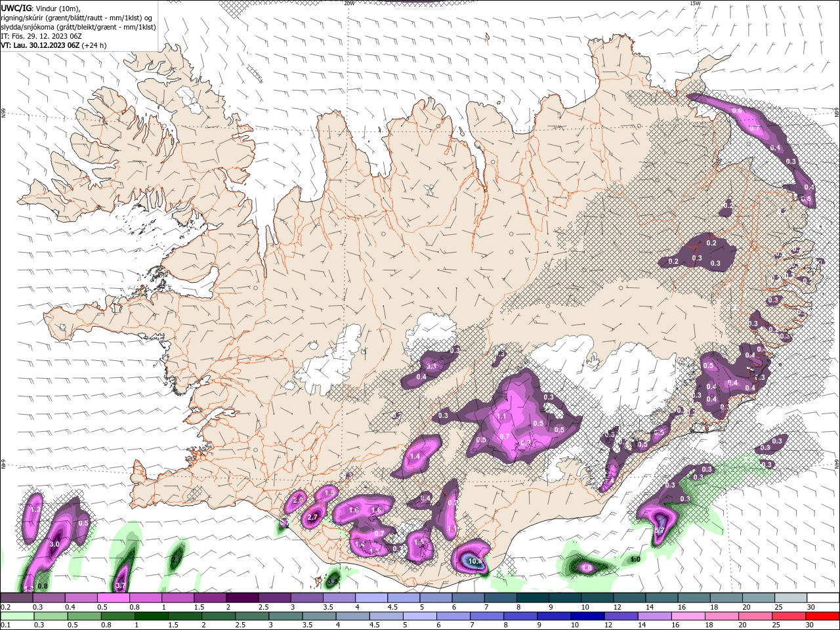Click the '(+24 h)' forecast offset text
This screenshot has height=630, width=840.
click(94, 45)
